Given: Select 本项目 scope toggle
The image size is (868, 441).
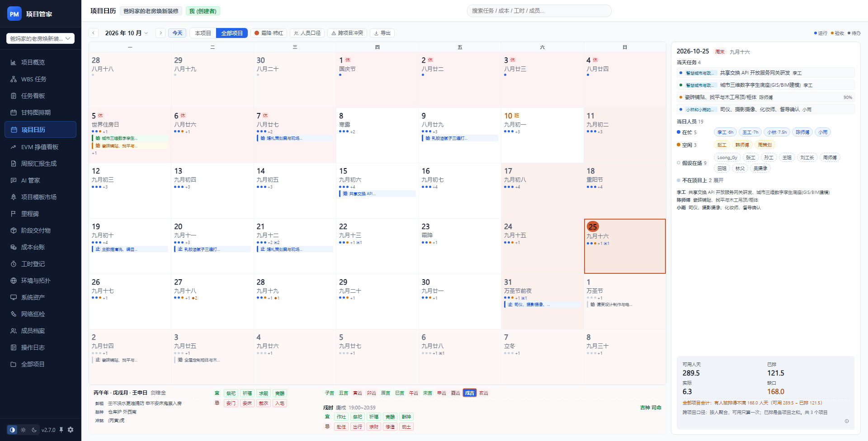Looking at the screenshot, I should 203,33.
